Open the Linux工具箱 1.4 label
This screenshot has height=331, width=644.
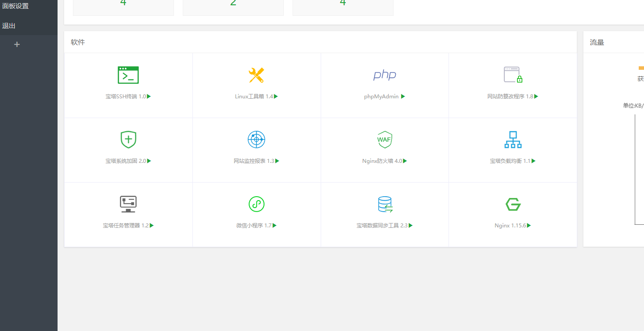point(254,97)
